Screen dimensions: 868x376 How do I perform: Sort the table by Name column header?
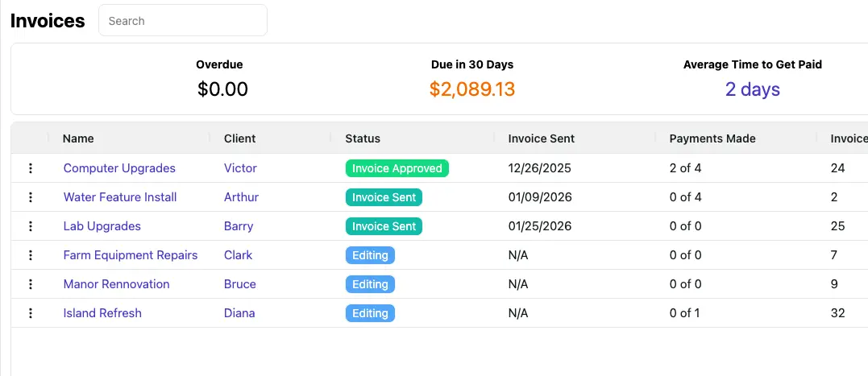(78, 138)
